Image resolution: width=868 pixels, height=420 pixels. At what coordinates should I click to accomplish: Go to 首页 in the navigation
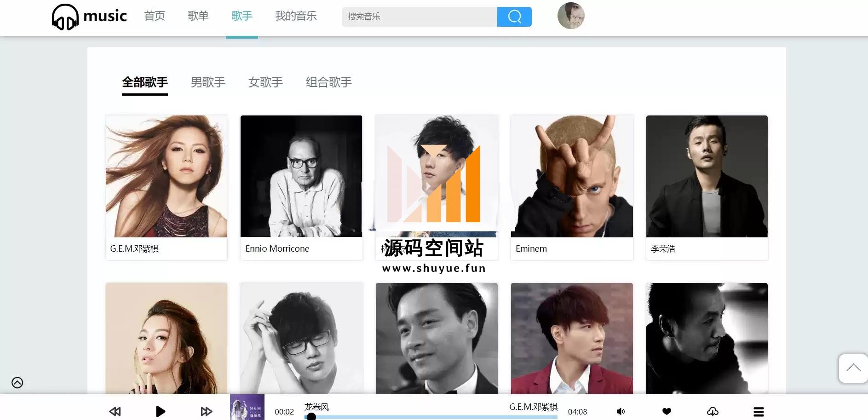click(x=155, y=16)
